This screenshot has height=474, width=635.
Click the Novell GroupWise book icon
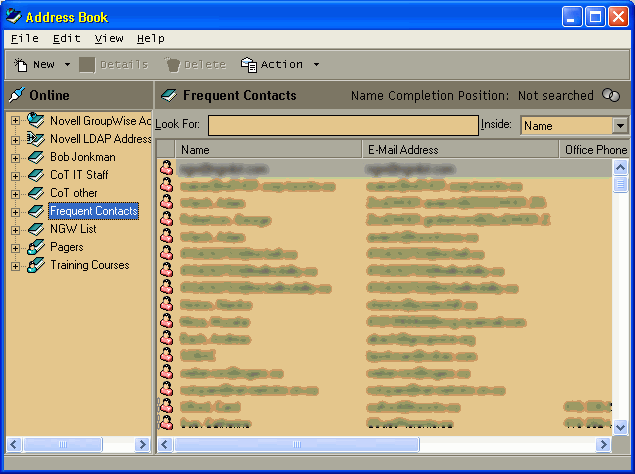click(x=36, y=120)
